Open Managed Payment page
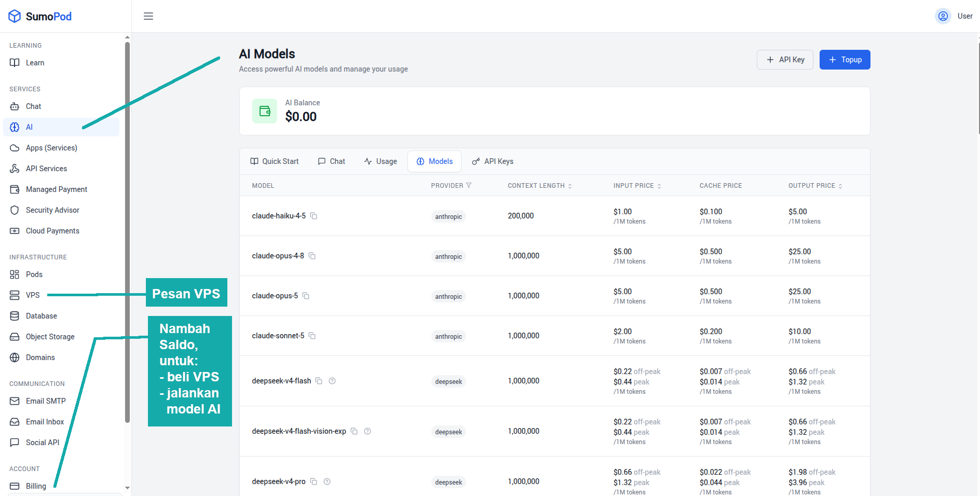 pyautogui.click(x=61, y=189)
